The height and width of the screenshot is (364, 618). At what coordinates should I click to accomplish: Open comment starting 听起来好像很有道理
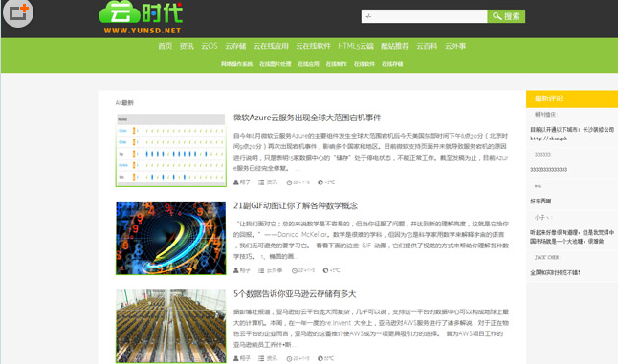(572, 237)
